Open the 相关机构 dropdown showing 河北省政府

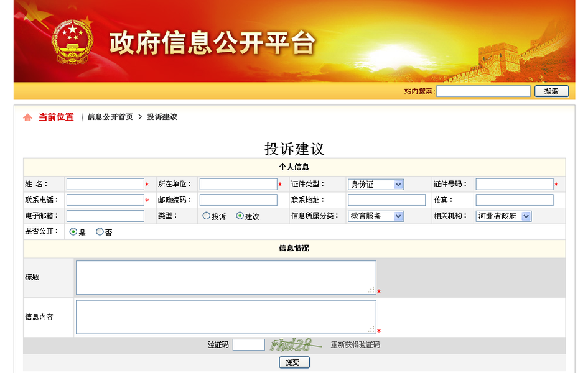[503, 216]
